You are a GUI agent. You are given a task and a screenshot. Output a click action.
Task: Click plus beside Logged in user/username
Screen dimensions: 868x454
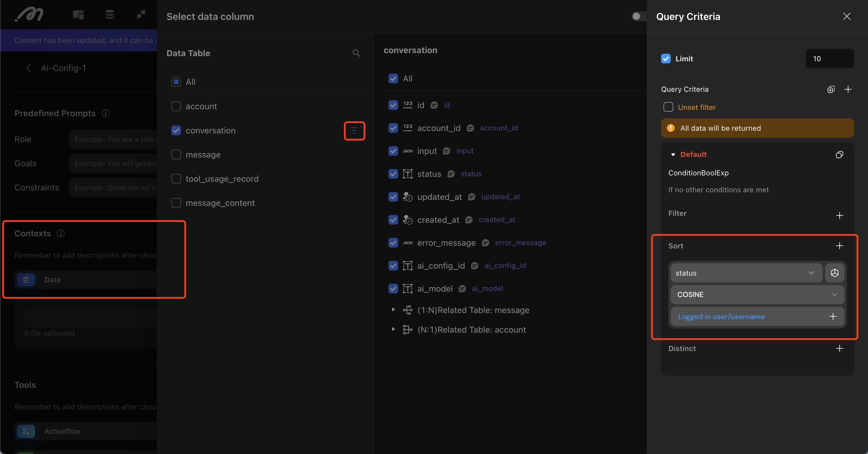[833, 316]
